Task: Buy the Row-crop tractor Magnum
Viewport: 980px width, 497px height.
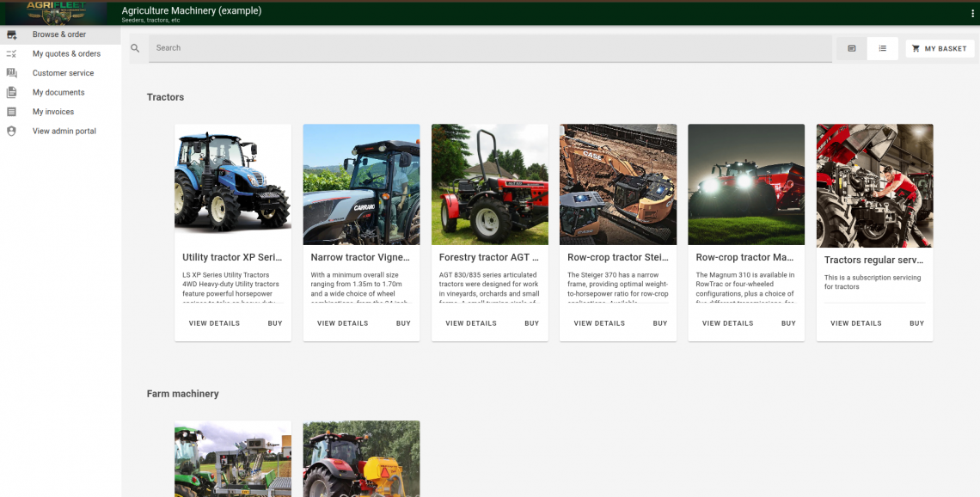Action: 789,323
